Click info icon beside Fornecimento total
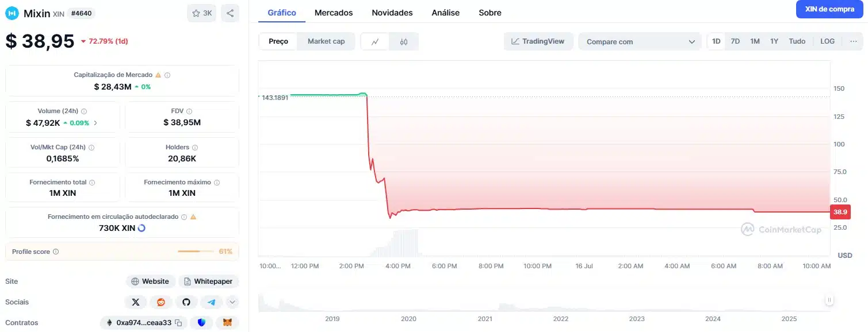This screenshot has height=332, width=868. 92,182
